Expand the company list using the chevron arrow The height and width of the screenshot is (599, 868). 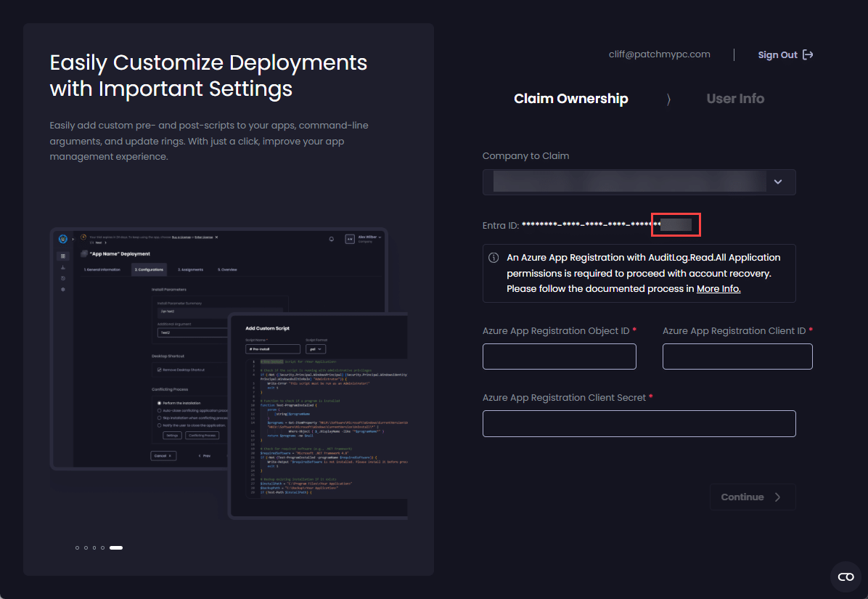[x=778, y=182]
